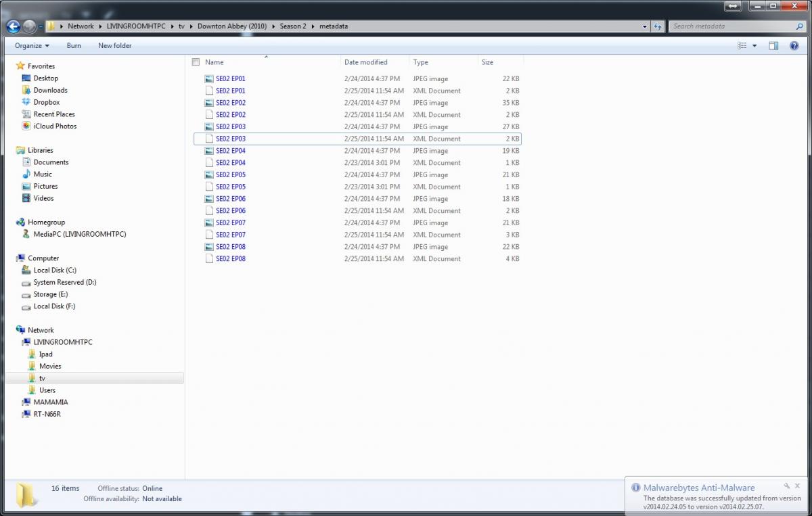Click Season 2 in address breadcrumb
812x516 pixels.
[x=293, y=26]
